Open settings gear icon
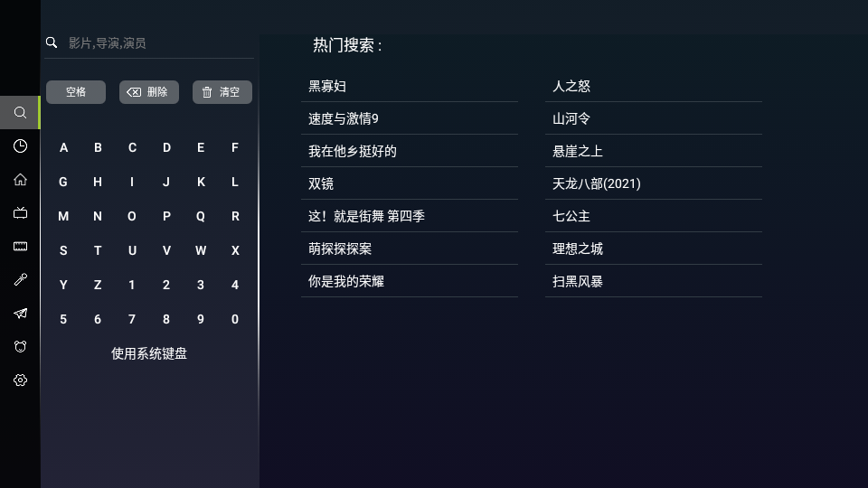This screenshot has height=488, width=868. point(20,380)
